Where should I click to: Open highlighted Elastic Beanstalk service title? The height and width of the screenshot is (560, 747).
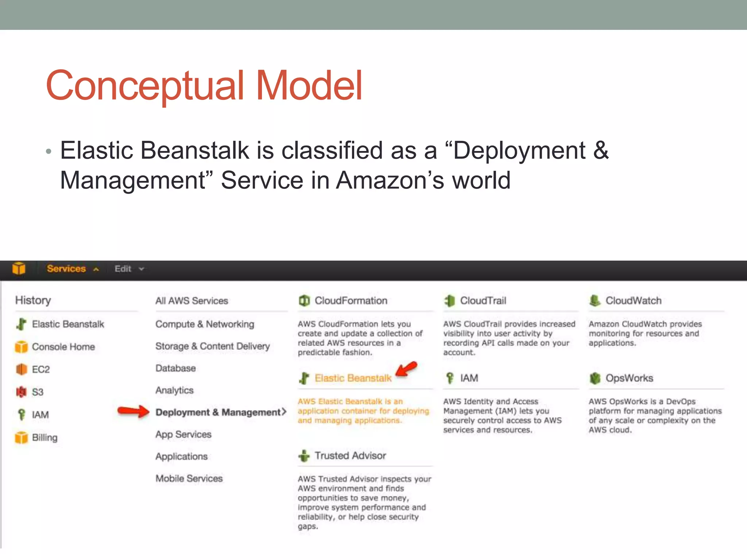pyautogui.click(x=353, y=378)
